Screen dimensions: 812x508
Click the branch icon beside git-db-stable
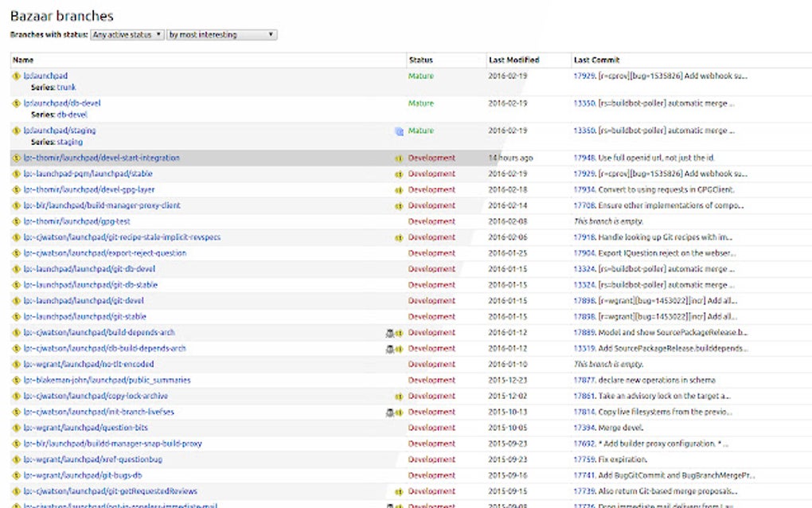[16, 285]
